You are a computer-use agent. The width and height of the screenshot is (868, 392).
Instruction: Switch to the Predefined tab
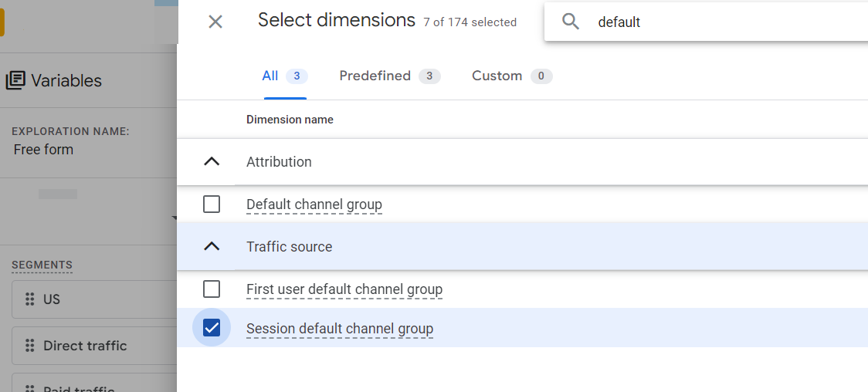pos(375,76)
